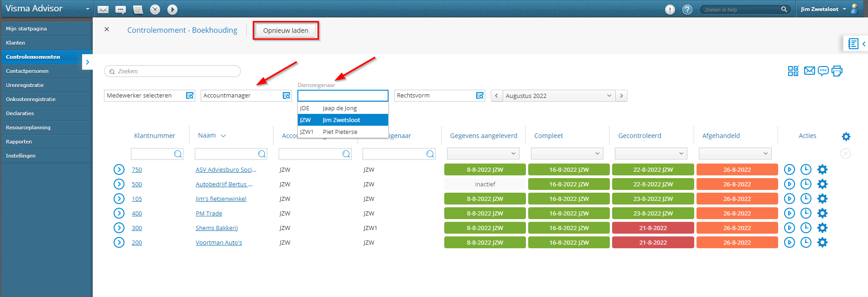Open Klanten in sidebar
This screenshot has height=297, width=868.
[x=47, y=43]
